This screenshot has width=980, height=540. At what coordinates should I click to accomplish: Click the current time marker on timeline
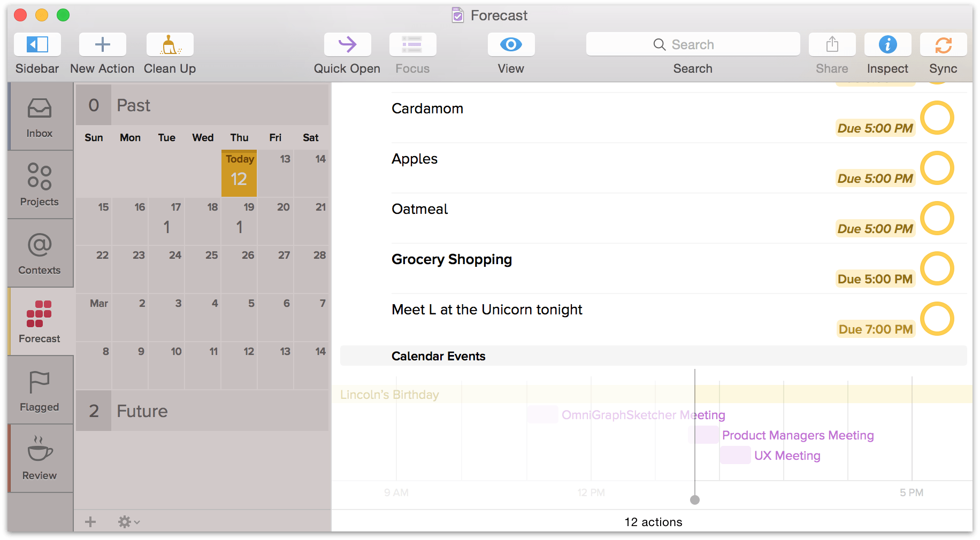(695, 500)
